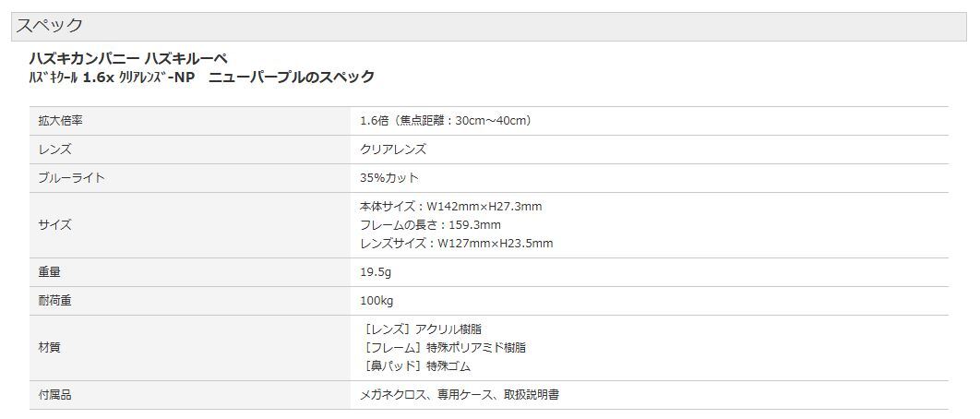Select the 重量 row label
The height and width of the screenshot is (419, 980).
tap(49, 272)
